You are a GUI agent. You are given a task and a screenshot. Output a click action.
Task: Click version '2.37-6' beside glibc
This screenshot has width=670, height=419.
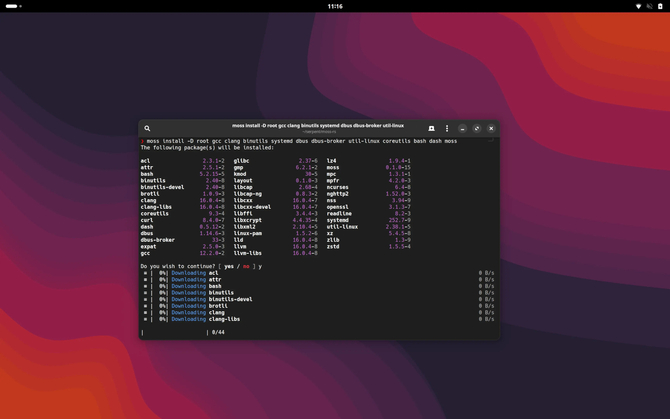[x=308, y=161]
